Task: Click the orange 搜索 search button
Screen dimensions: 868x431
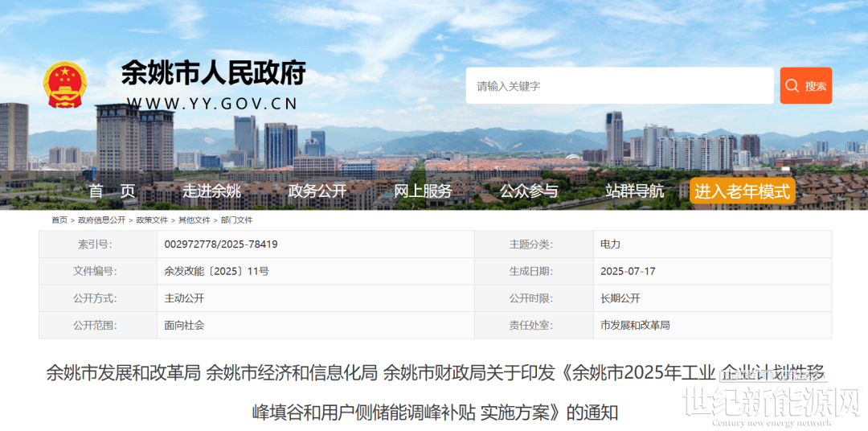Action: click(x=805, y=86)
